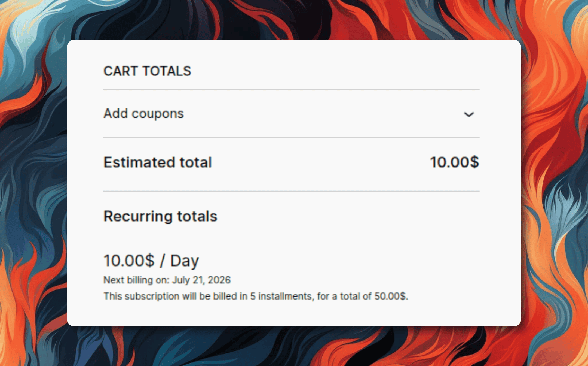Click the word TOTALS in the heading
The width and height of the screenshot is (588, 366).
(x=167, y=71)
